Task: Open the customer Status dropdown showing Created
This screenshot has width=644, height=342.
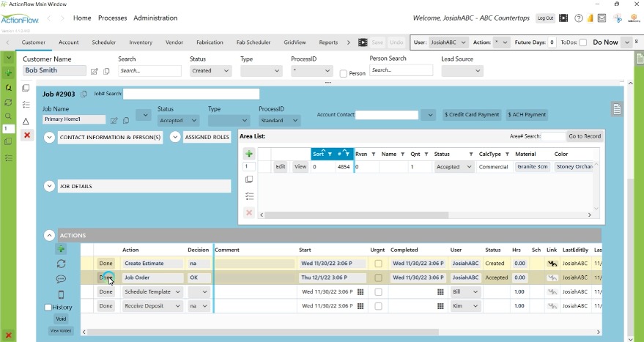Action: (210, 70)
